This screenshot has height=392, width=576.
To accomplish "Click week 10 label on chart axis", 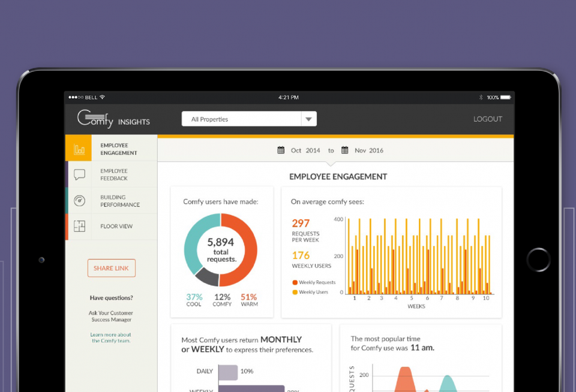I will 486,298.
